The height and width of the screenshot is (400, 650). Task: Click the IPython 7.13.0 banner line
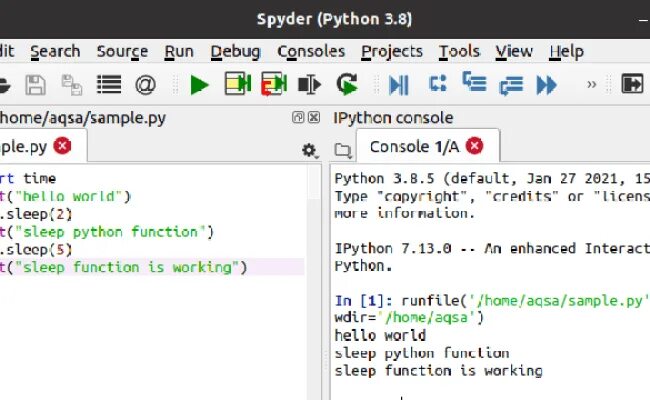pos(492,248)
